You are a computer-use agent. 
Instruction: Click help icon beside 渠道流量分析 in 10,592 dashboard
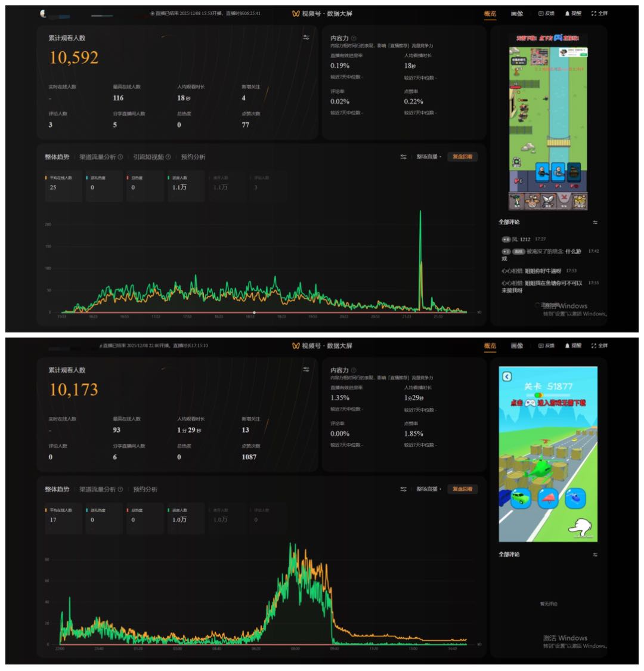pyautogui.click(x=120, y=157)
